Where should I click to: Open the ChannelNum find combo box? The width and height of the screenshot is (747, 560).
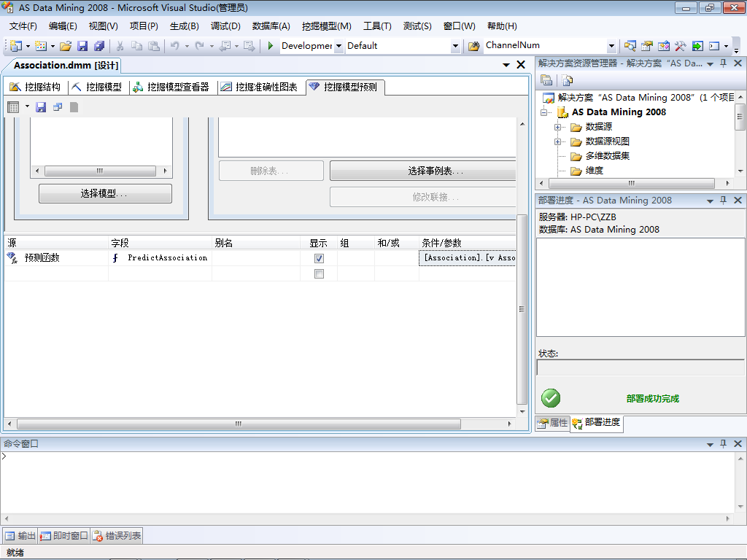point(612,46)
